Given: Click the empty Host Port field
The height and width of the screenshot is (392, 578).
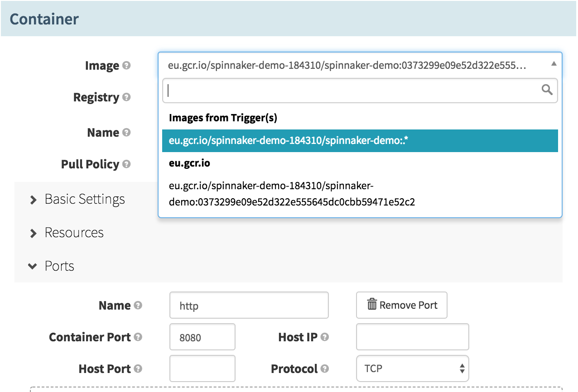Looking at the screenshot, I should (202, 368).
